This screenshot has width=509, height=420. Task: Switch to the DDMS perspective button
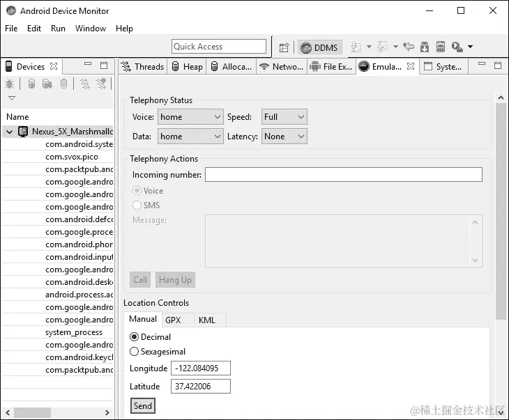(320, 47)
